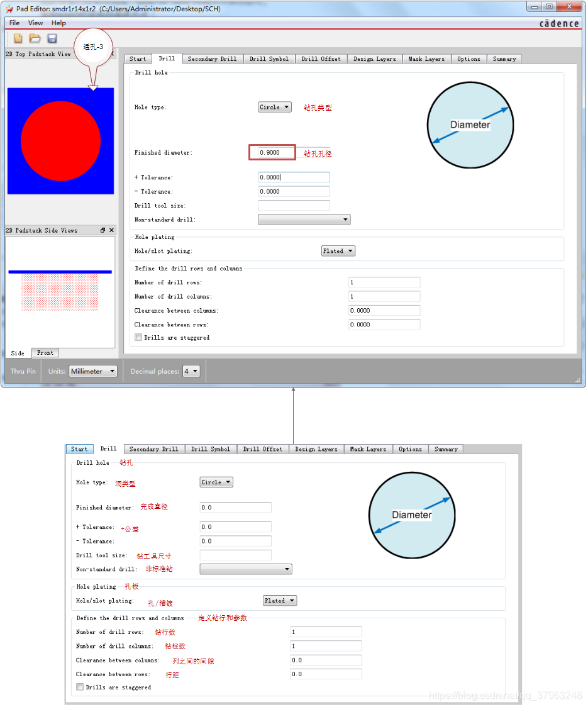Tick Drills are staggered checkbox in lower panel
Viewport: 588px width, 707px height.
click(x=80, y=687)
